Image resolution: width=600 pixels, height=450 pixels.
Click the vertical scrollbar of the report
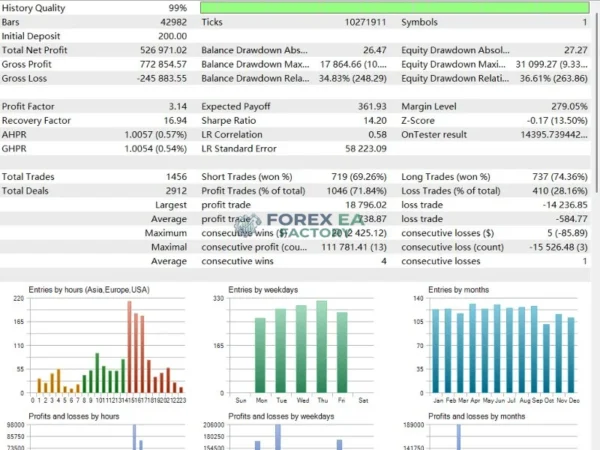coord(598,103)
